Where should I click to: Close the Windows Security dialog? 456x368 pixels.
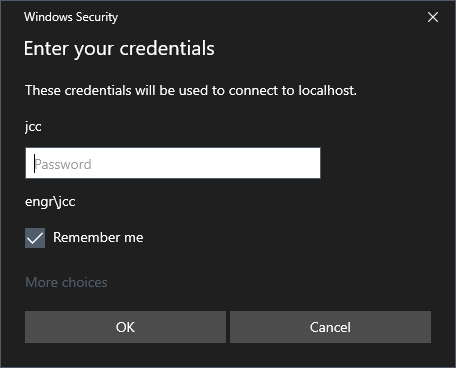pyautogui.click(x=433, y=17)
